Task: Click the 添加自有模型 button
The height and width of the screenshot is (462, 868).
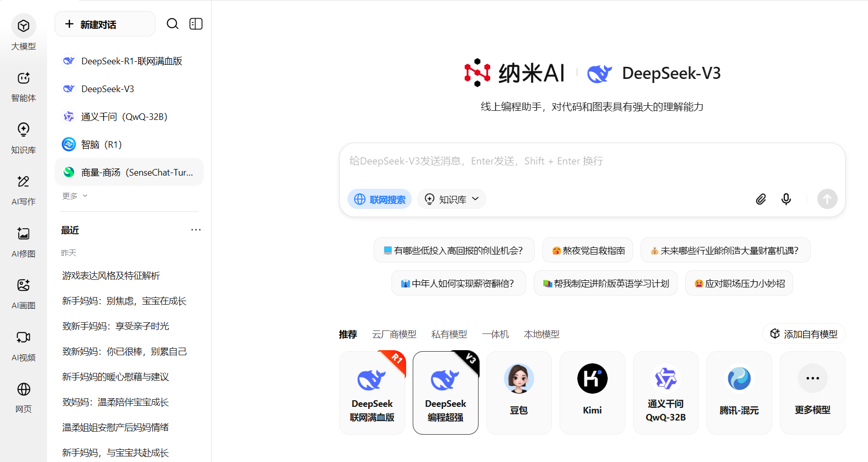Action: click(804, 334)
